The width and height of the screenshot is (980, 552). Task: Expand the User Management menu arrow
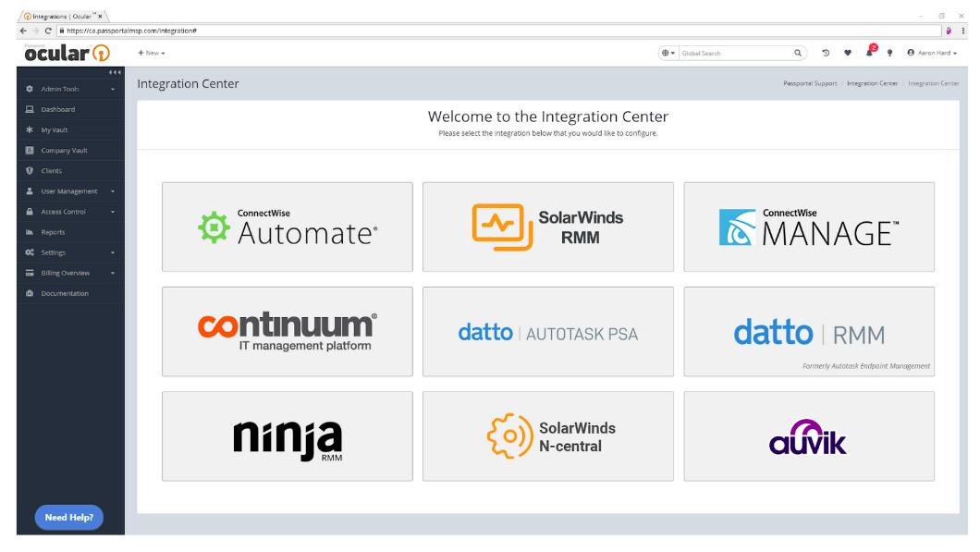point(113,191)
